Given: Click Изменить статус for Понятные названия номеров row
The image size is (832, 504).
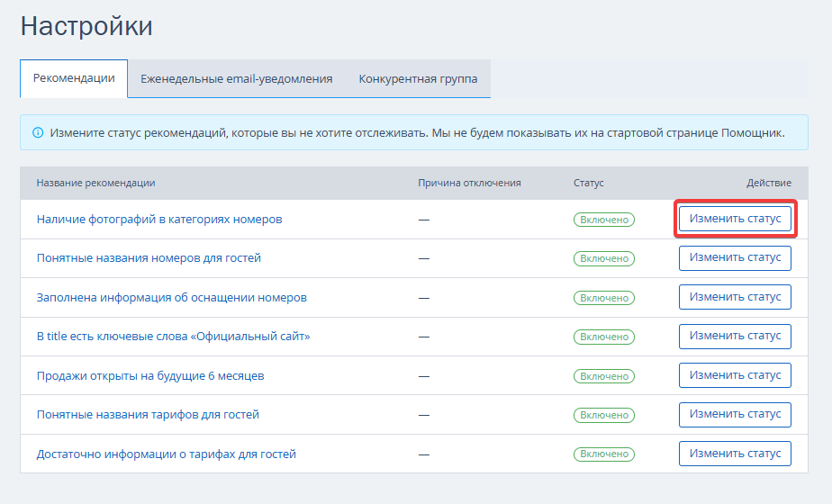Looking at the screenshot, I should [x=735, y=257].
